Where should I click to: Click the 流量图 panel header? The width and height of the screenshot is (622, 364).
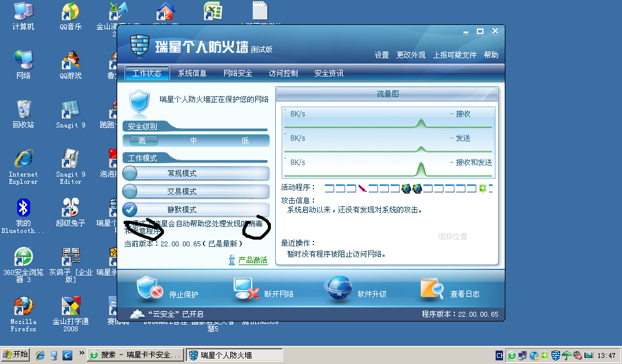[387, 94]
